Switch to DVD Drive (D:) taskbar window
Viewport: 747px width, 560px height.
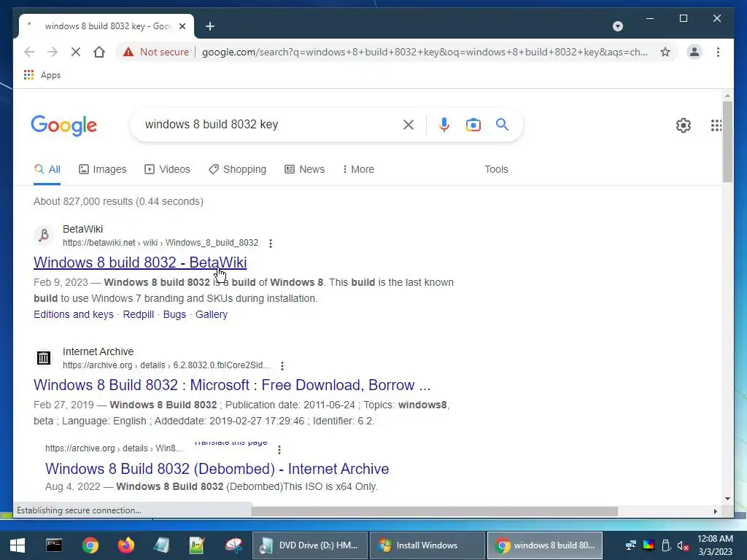(x=309, y=545)
